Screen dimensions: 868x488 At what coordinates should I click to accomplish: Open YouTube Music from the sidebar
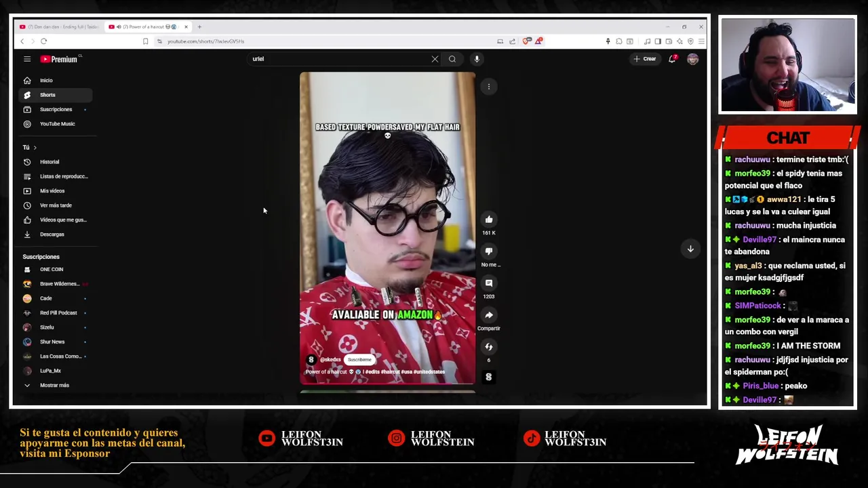56,124
